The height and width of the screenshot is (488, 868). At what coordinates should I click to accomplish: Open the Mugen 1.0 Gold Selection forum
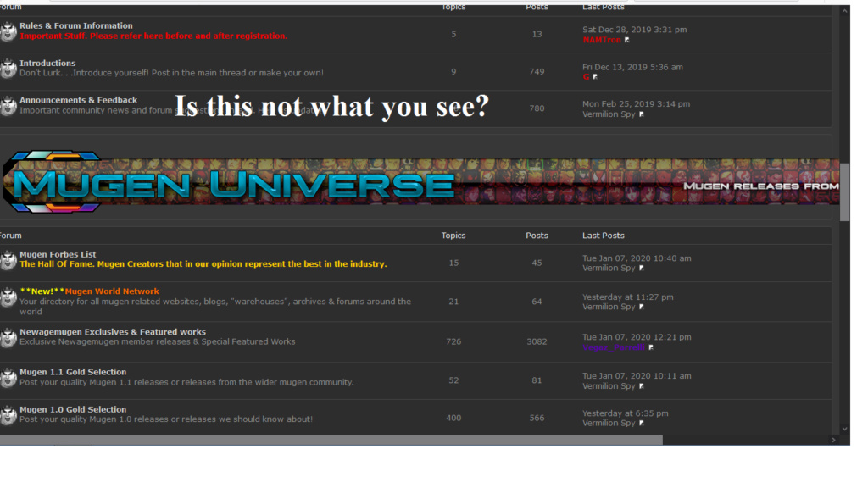click(x=73, y=409)
